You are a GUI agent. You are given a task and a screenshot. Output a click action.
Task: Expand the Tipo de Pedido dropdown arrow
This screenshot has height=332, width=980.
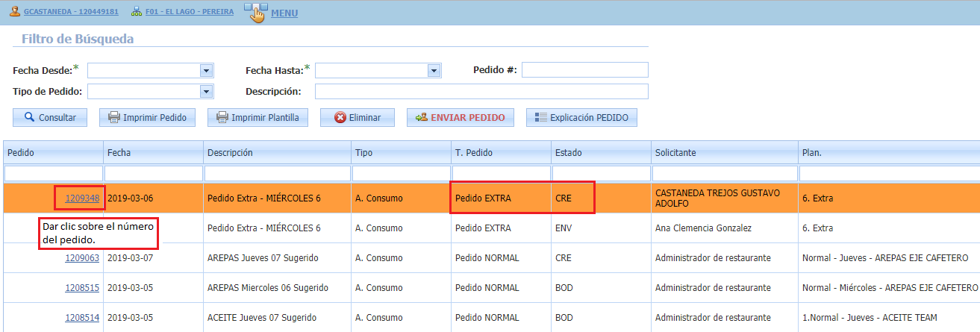[x=207, y=91]
